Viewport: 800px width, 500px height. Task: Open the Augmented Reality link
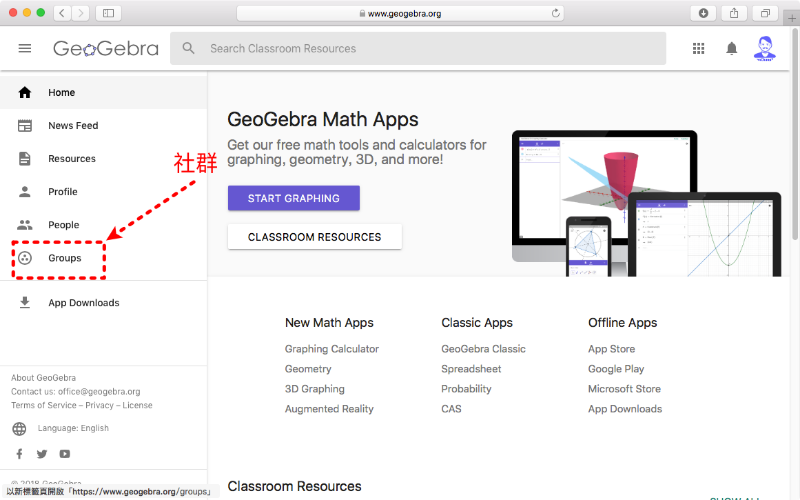pos(329,409)
